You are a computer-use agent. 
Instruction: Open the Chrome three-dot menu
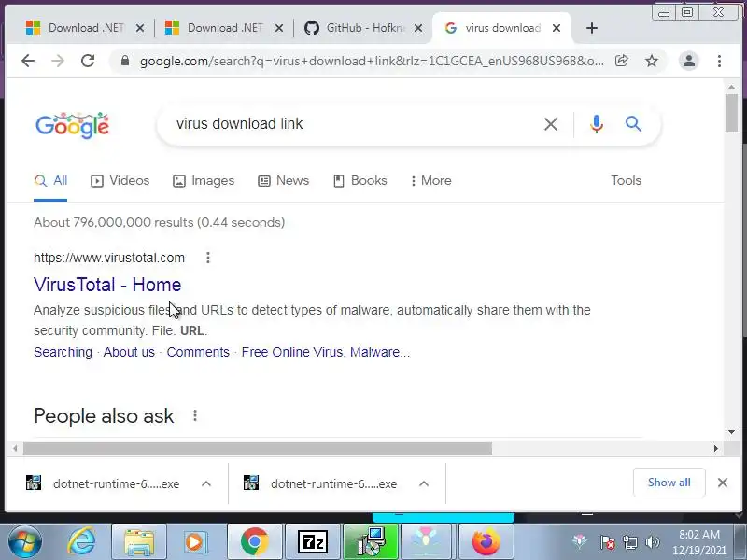(719, 61)
